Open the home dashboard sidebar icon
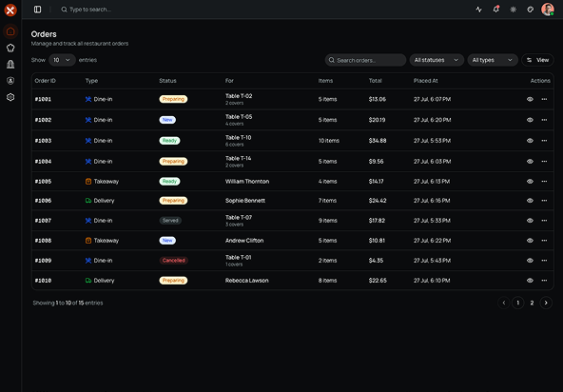The height and width of the screenshot is (392, 563). [10, 31]
